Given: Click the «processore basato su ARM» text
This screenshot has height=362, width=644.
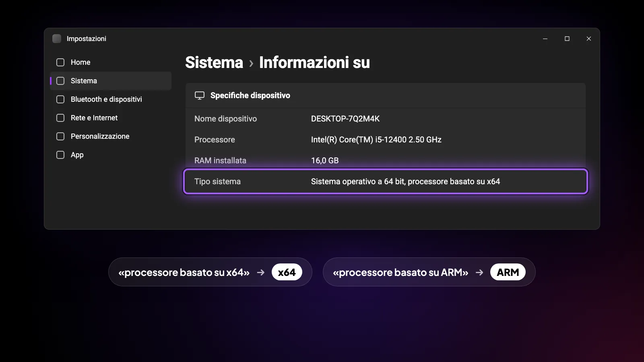Looking at the screenshot, I should (x=400, y=272).
